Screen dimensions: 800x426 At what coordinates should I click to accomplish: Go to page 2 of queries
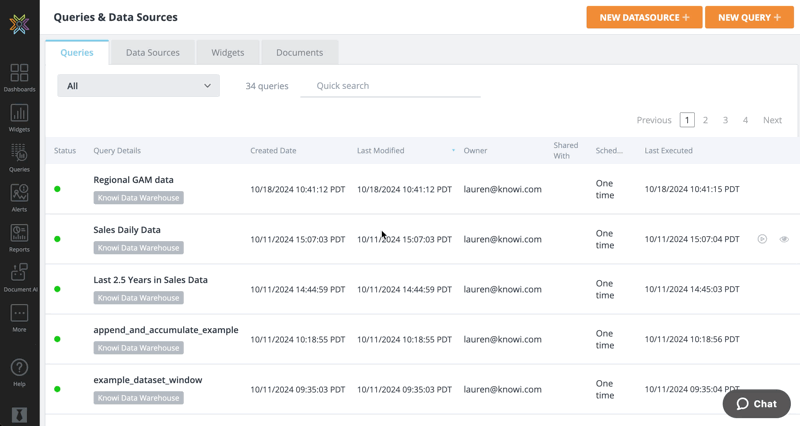[x=705, y=120]
